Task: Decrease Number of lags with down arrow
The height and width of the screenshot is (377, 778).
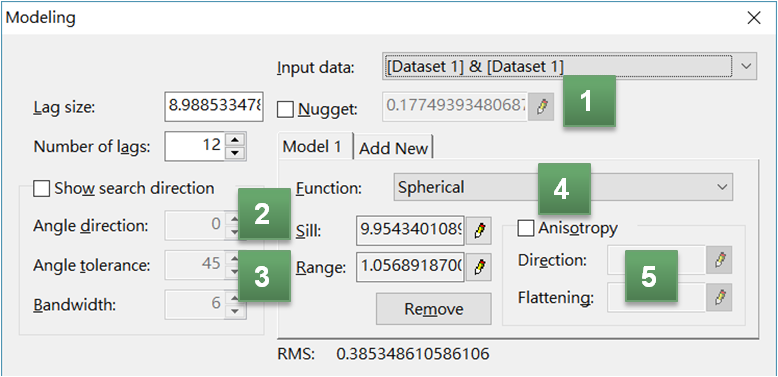Action: pos(235,153)
